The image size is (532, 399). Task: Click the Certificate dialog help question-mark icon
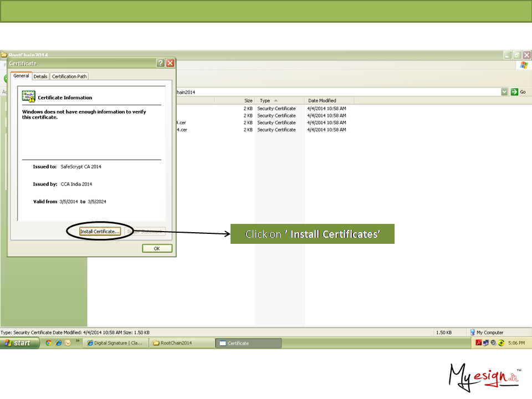[160, 63]
